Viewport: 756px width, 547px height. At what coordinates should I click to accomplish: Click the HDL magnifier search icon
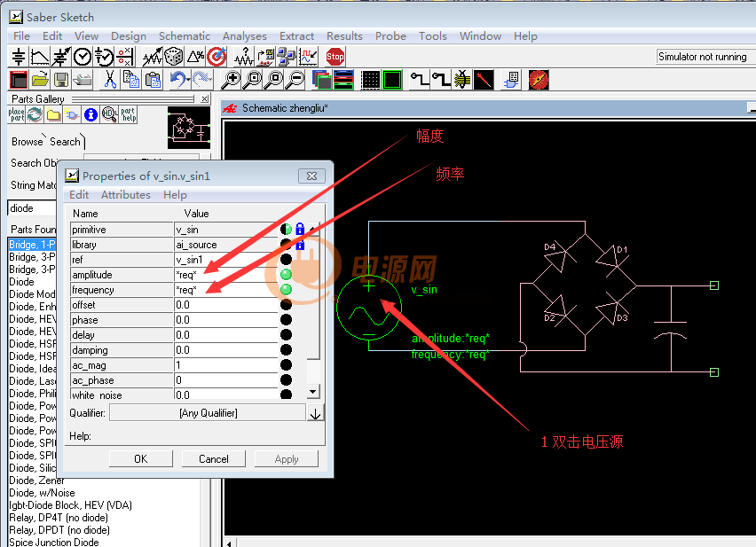109,114
